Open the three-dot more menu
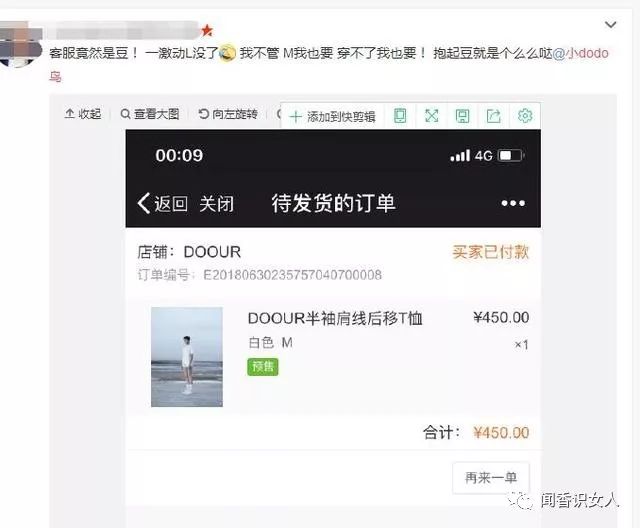Screen dimensions: 640x528 coord(513,203)
